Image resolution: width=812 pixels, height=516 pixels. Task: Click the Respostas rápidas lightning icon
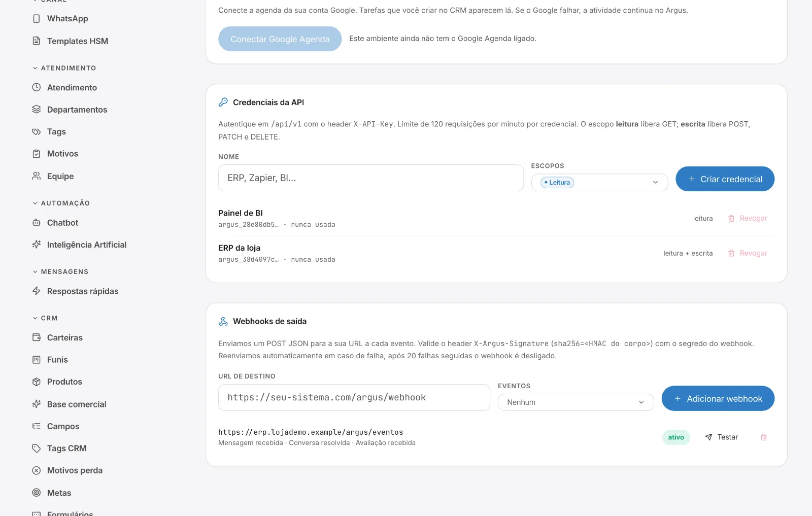[36, 291]
